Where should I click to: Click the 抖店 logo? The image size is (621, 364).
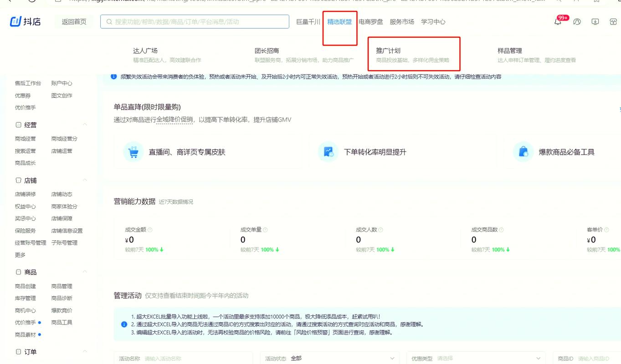[26, 21]
